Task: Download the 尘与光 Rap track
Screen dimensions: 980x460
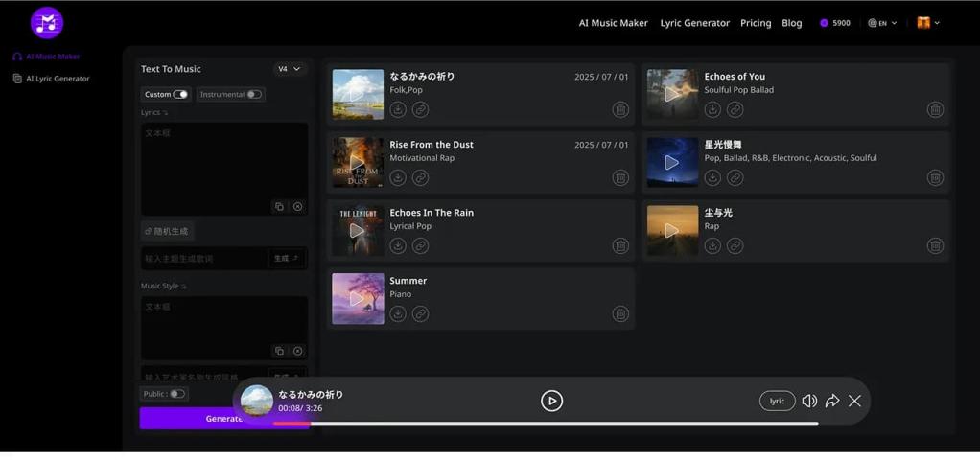Action: [x=712, y=246]
